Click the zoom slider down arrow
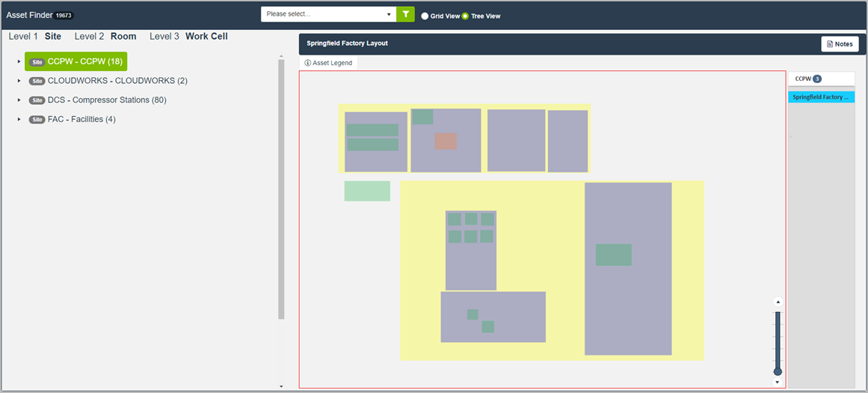The height and width of the screenshot is (393, 868). 778,382
